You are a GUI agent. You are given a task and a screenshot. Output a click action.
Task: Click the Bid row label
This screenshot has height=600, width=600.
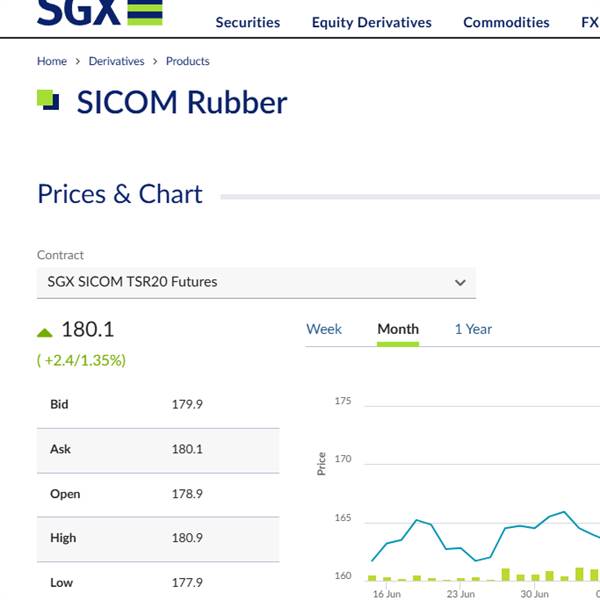click(x=59, y=404)
